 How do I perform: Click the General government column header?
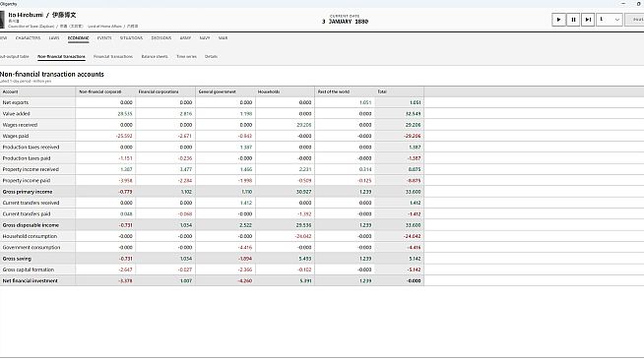[225, 91]
